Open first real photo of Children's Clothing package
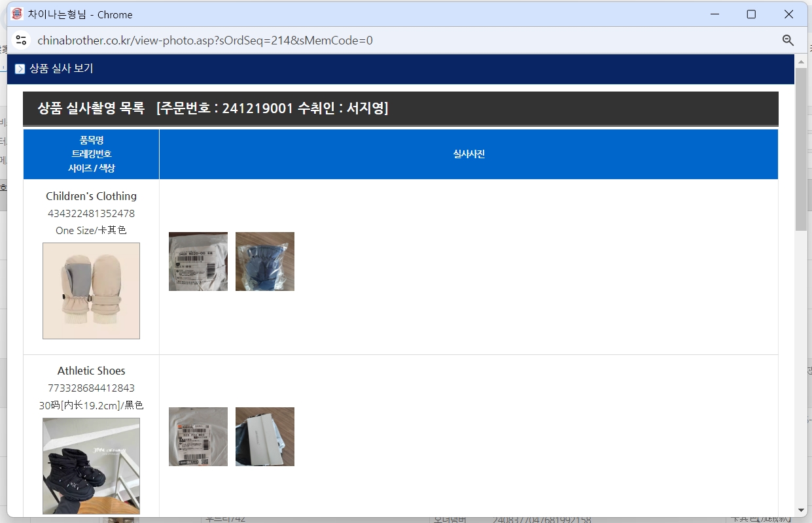The height and width of the screenshot is (523, 812). click(x=198, y=261)
